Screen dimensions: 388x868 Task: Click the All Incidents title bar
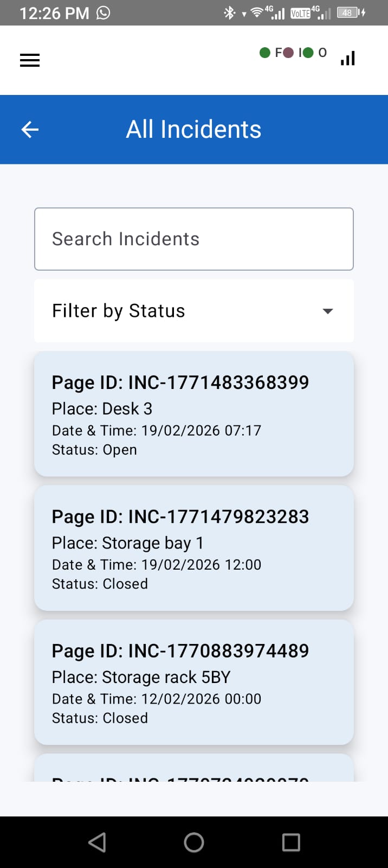tap(193, 129)
